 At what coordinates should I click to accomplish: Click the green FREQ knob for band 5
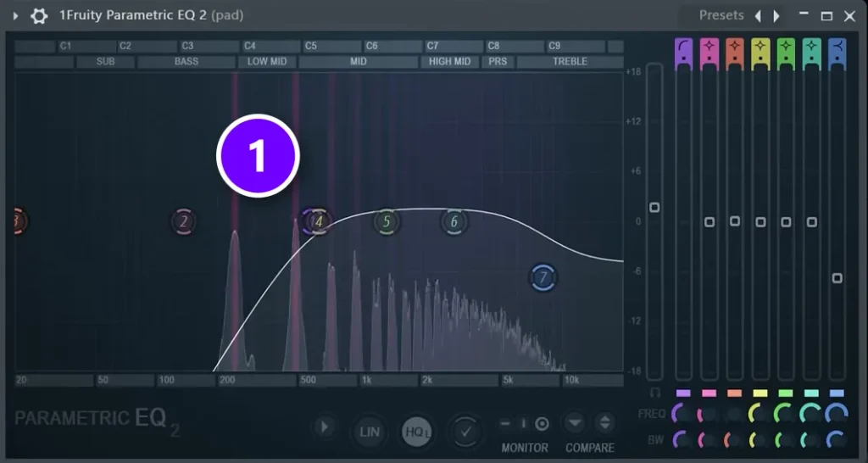pyautogui.click(x=784, y=414)
